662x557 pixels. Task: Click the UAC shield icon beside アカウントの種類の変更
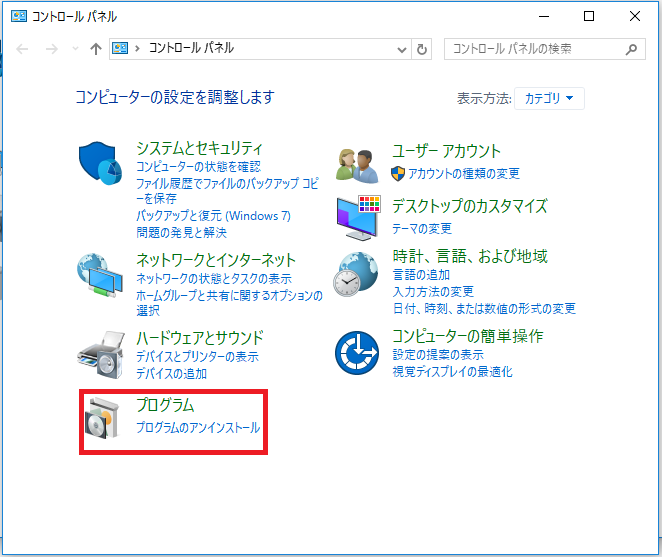click(398, 174)
